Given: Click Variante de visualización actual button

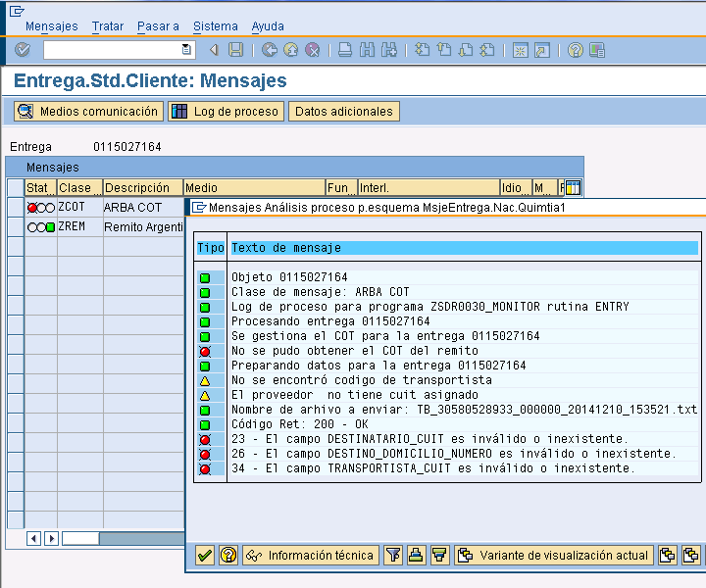Looking at the screenshot, I should pyautogui.click(x=554, y=555).
